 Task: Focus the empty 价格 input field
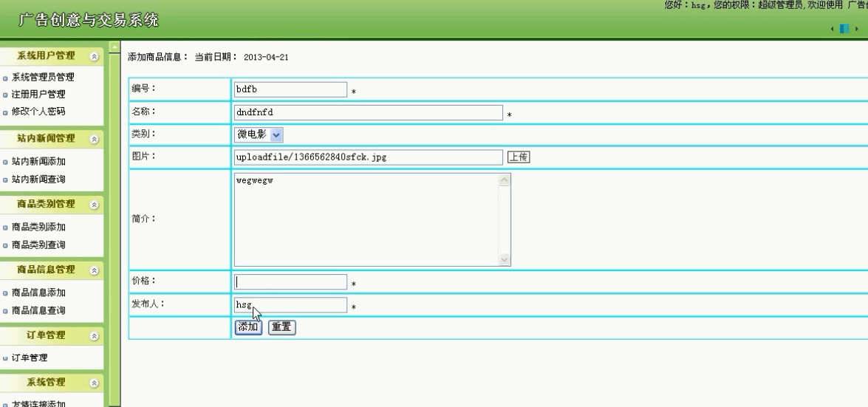pos(290,282)
